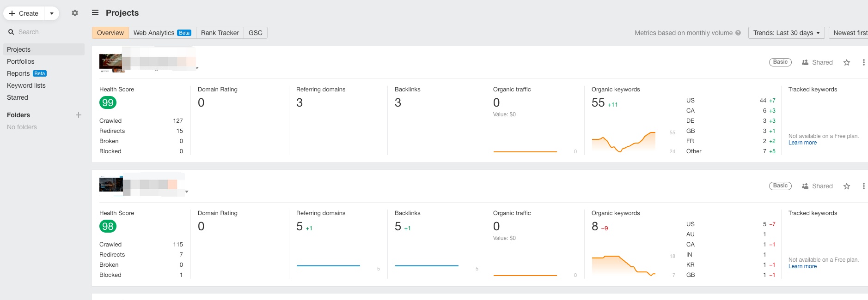This screenshot has height=300, width=868.
Task: Open the settings gear icon
Action: (75, 13)
